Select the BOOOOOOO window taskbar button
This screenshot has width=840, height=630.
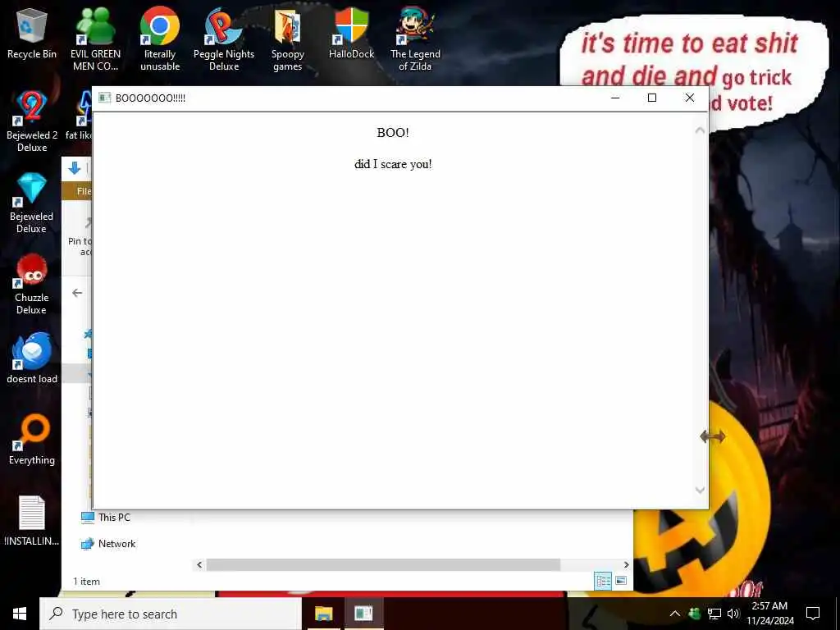363,614
